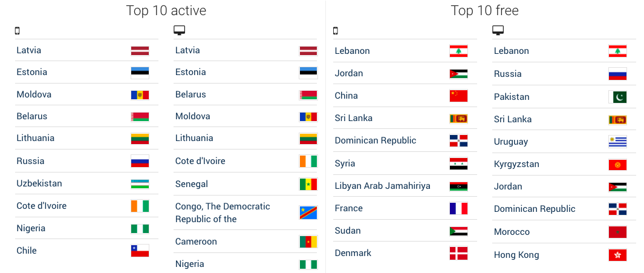
Task: Click the Congo flag in desktop active list
Action: click(308, 212)
